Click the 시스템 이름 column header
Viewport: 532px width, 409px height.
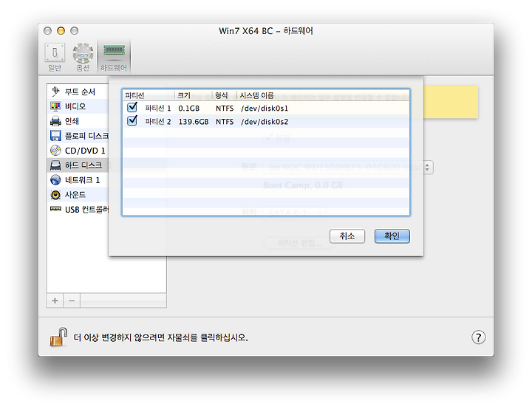pos(323,95)
